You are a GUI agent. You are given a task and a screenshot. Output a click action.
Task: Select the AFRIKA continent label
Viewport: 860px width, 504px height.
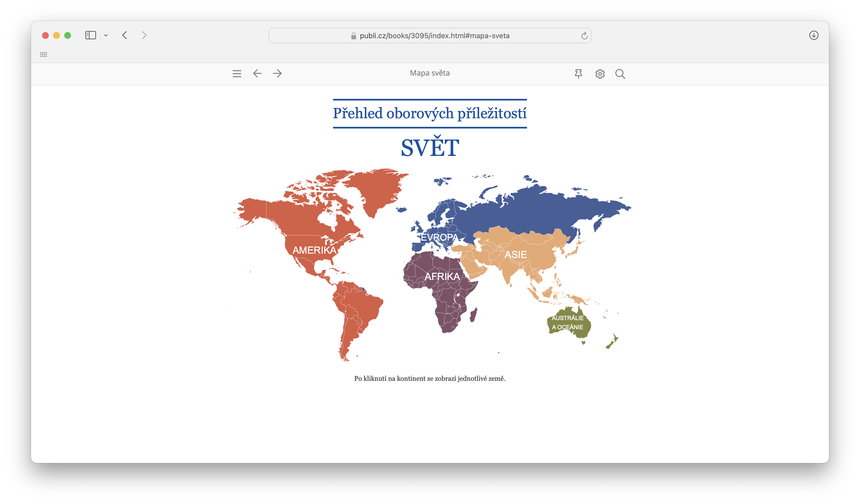(x=442, y=276)
